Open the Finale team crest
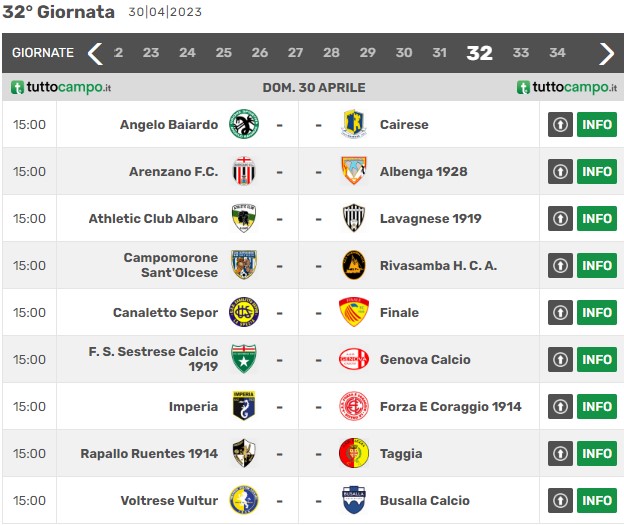The width and height of the screenshot is (624, 525). coord(353,312)
